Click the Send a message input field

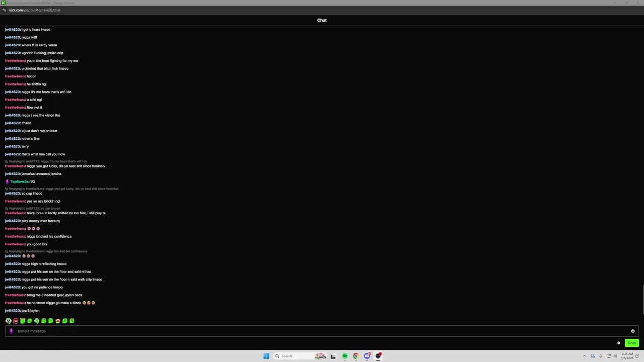coord(322,331)
